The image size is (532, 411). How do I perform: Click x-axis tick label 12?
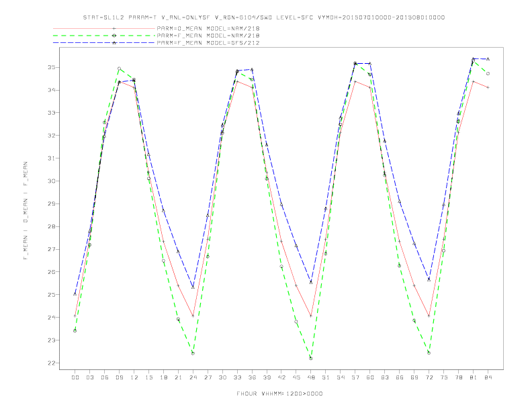[x=134, y=377]
